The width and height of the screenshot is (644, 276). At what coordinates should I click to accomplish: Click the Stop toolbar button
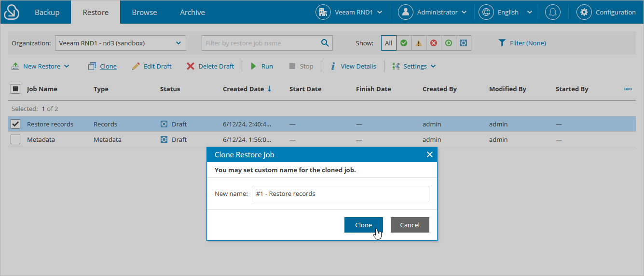[x=301, y=66]
